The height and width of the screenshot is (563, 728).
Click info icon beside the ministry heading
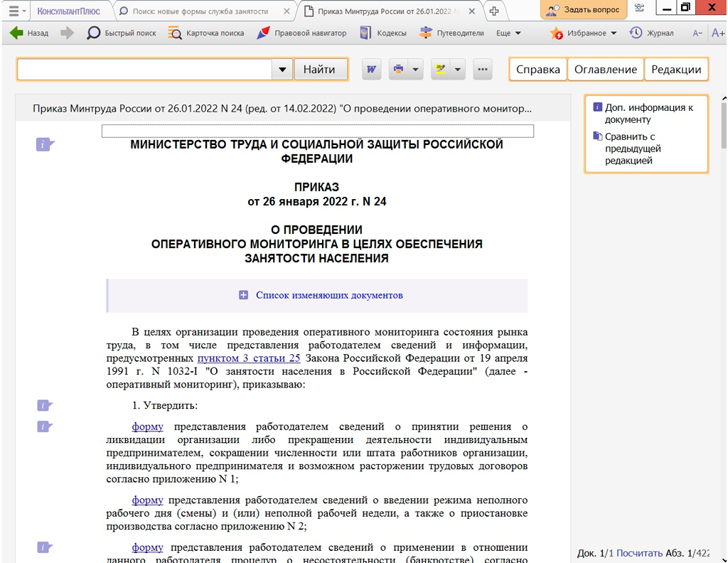click(45, 144)
